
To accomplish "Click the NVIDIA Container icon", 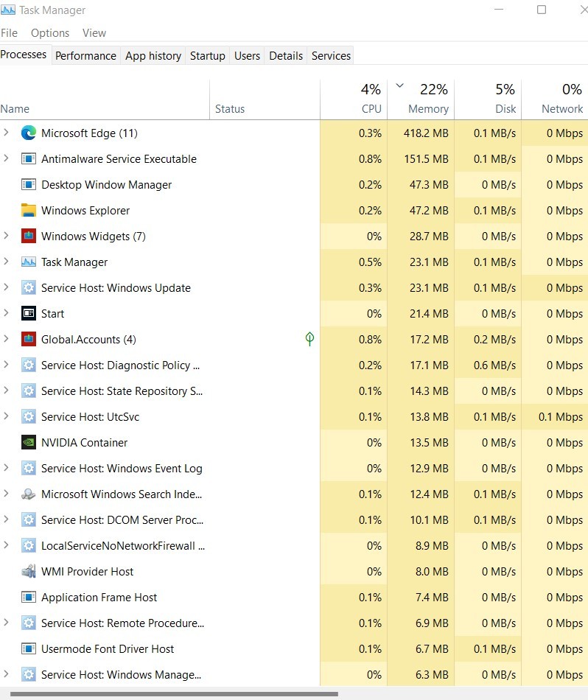I will click(x=29, y=442).
